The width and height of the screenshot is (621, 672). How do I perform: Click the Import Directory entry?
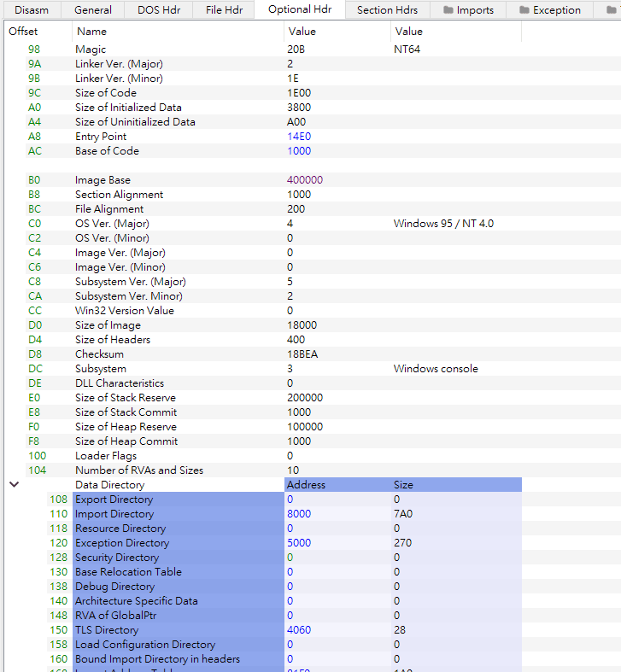[x=114, y=513]
